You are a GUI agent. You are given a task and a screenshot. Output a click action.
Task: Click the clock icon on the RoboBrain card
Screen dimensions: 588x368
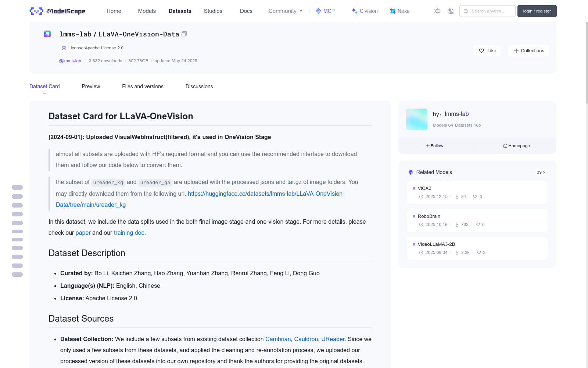(x=421, y=224)
